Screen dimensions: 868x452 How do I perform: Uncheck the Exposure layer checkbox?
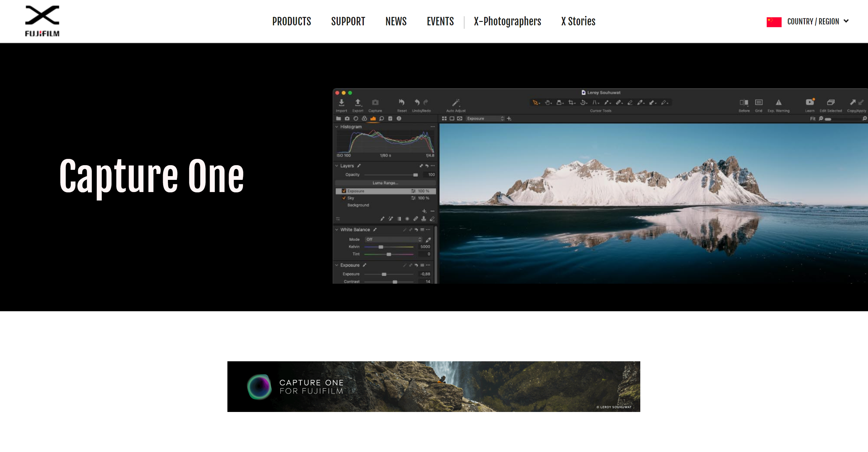point(343,191)
